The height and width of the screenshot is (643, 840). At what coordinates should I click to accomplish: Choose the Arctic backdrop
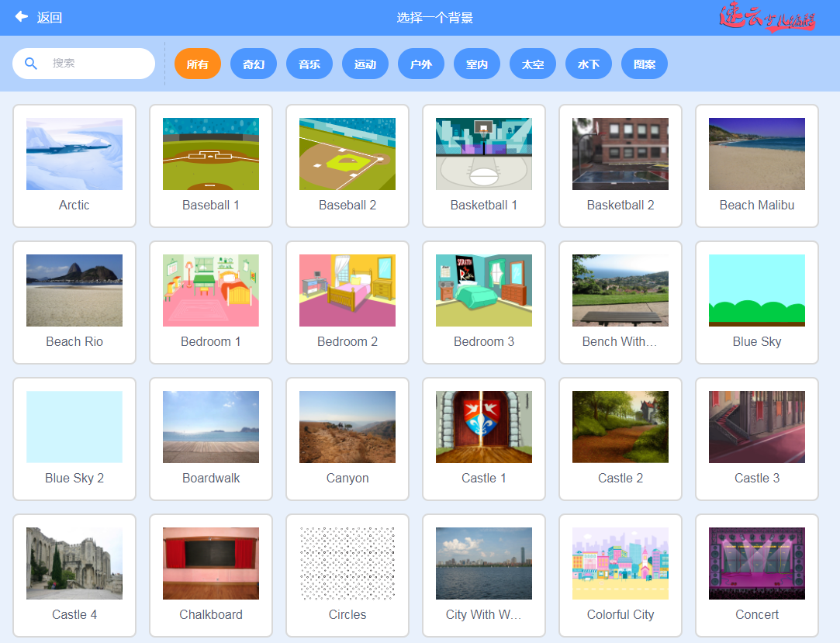click(x=74, y=165)
